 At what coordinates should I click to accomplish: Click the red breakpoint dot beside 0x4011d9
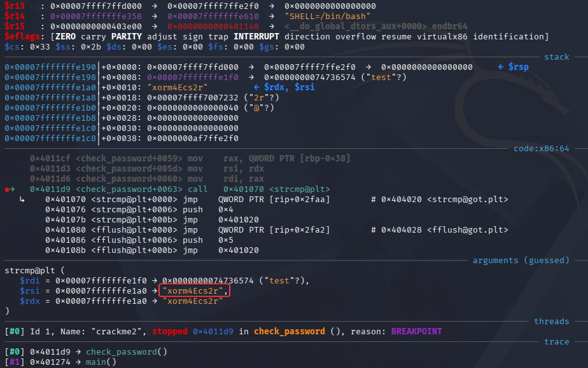click(7, 189)
